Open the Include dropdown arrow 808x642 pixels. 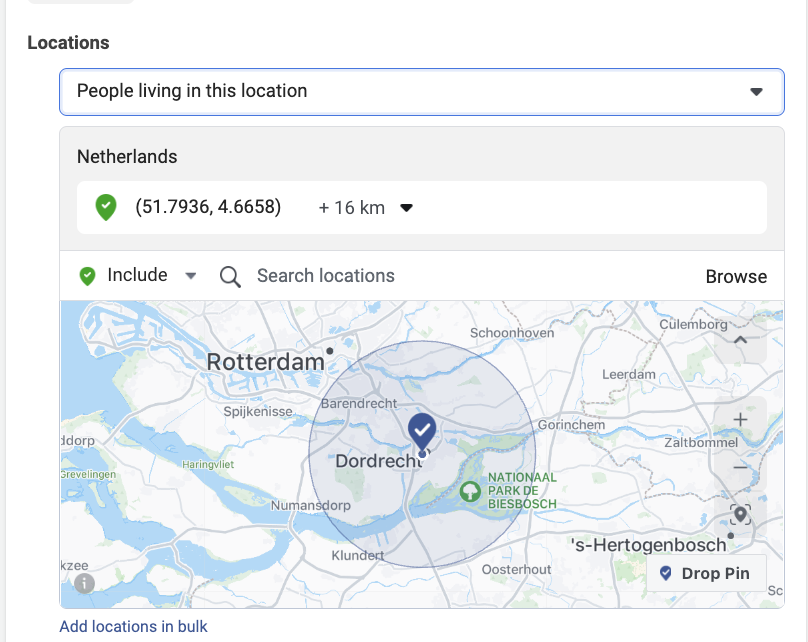pyautogui.click(x=191, y=277)
